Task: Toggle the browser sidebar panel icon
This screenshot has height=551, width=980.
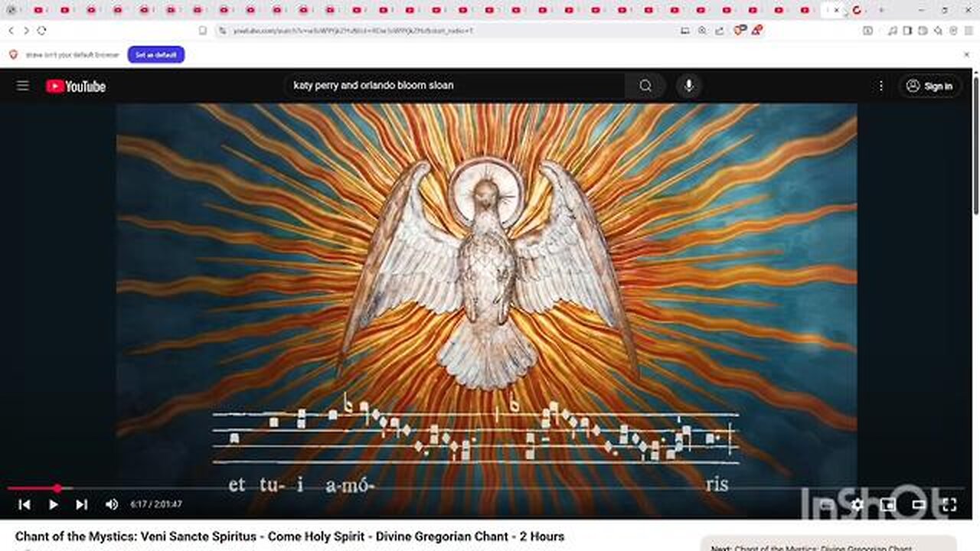Action: click(907, 31)
